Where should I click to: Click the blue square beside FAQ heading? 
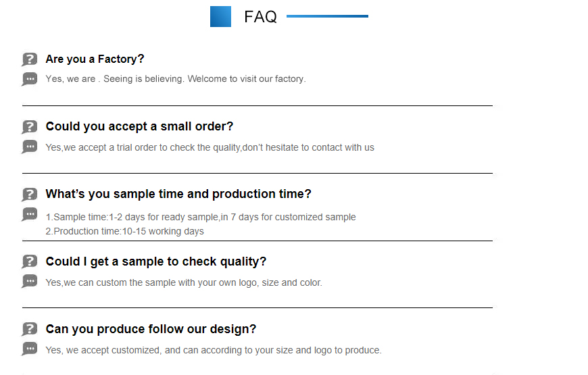pyautogui.click(x=220, y=16)
